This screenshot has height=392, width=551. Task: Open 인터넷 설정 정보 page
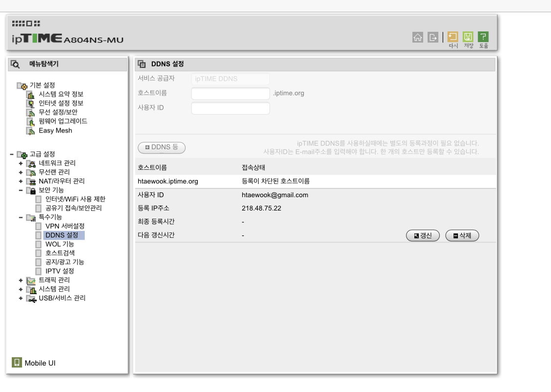point(61,103)
